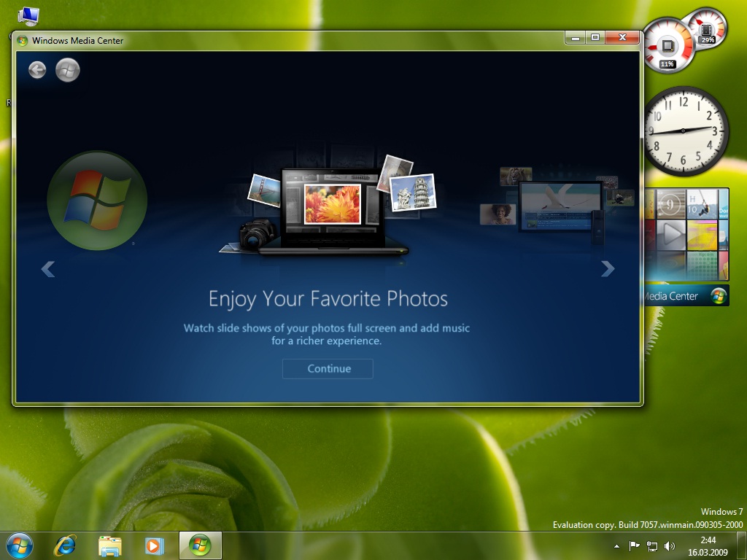Open Windows Explorer from the taskbar
This screenshot has width=747, height=560.
tap(110, 545)
